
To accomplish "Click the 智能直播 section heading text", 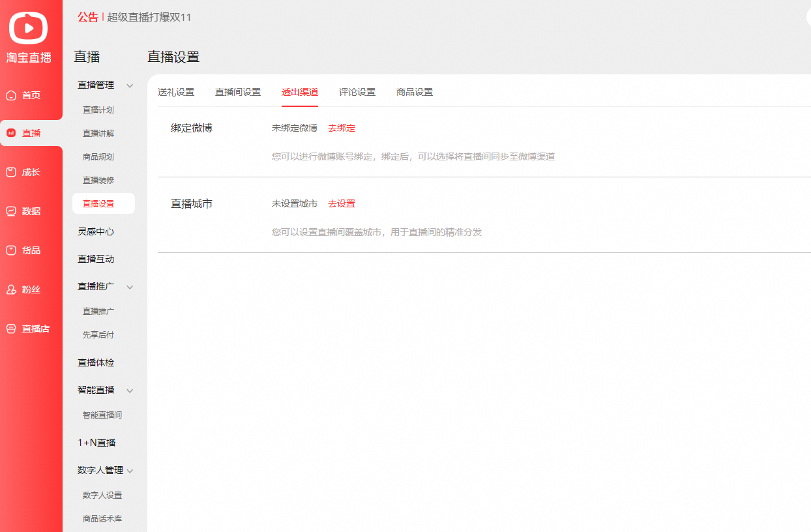I will click(96, 390).
